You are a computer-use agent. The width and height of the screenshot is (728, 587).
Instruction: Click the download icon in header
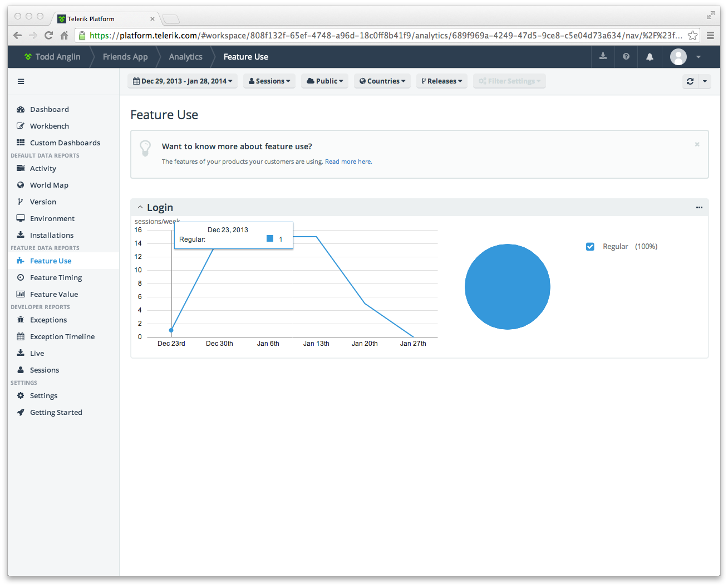603,56
